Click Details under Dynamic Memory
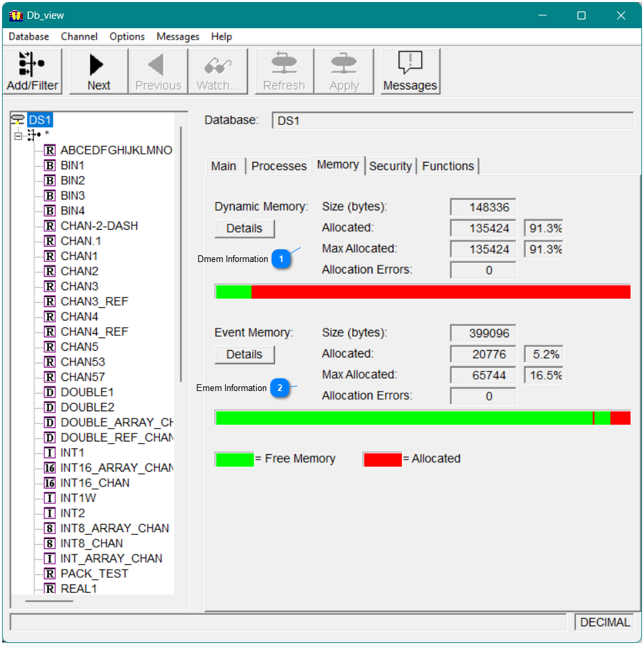The image size is (644, 645). point(244,228)
